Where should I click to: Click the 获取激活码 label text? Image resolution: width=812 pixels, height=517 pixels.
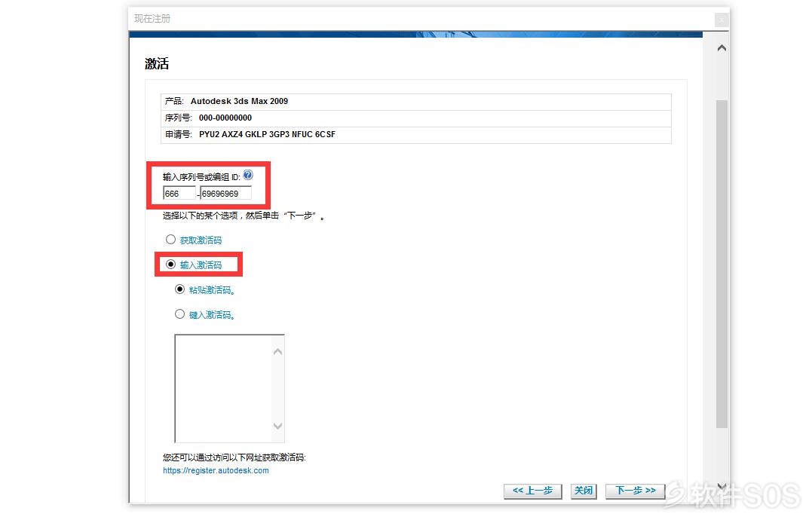[x=201, y=240]
